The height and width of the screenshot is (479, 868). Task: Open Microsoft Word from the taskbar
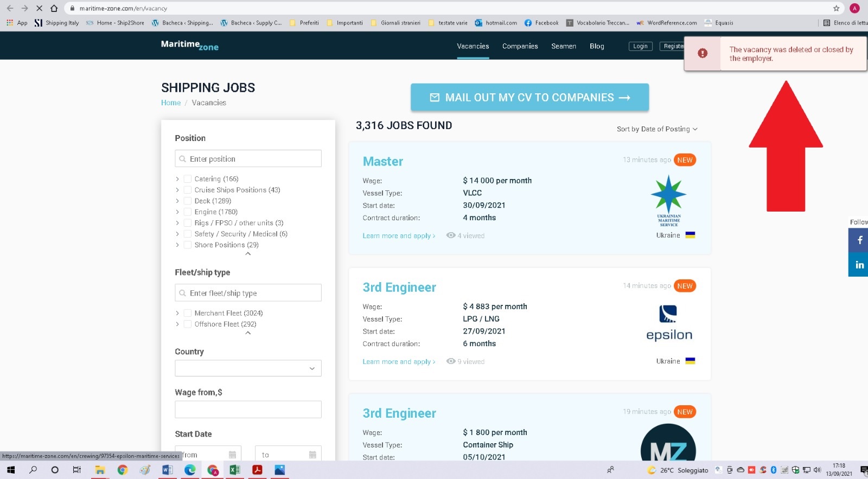(x=167, y=470)
